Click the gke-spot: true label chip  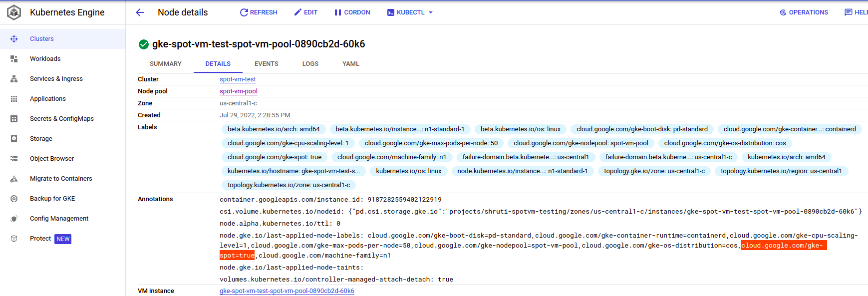(x=275, y=157)
